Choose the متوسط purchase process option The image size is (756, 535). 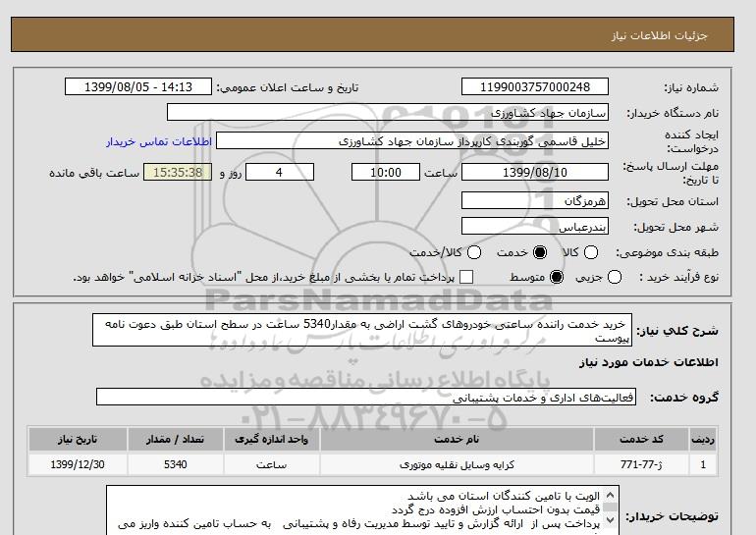557,277
